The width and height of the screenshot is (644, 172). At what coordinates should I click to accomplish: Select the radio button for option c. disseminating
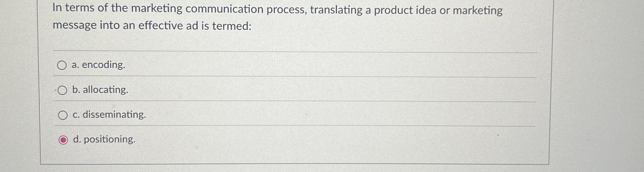pyautogui.click(x=63, y=115)
